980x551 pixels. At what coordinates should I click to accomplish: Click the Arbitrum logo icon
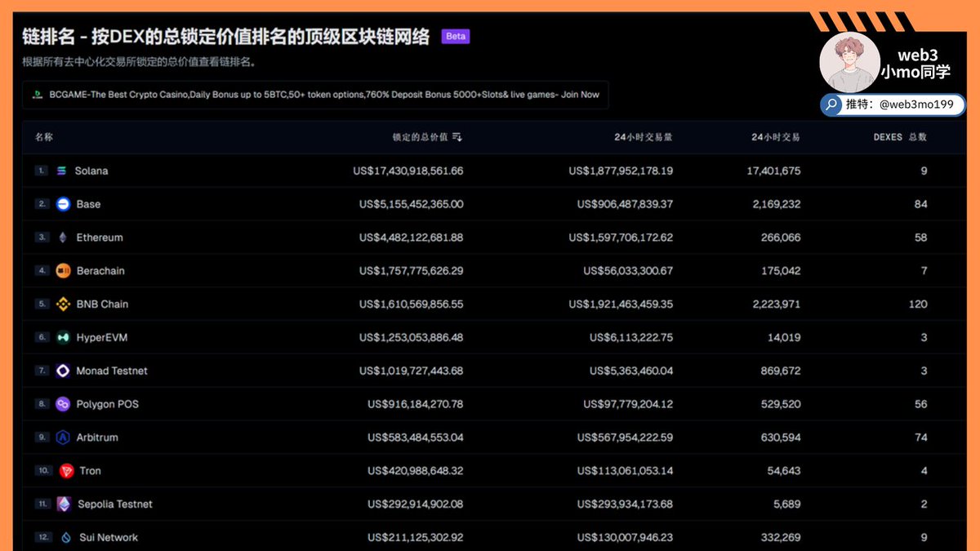(x=64, y=438)
